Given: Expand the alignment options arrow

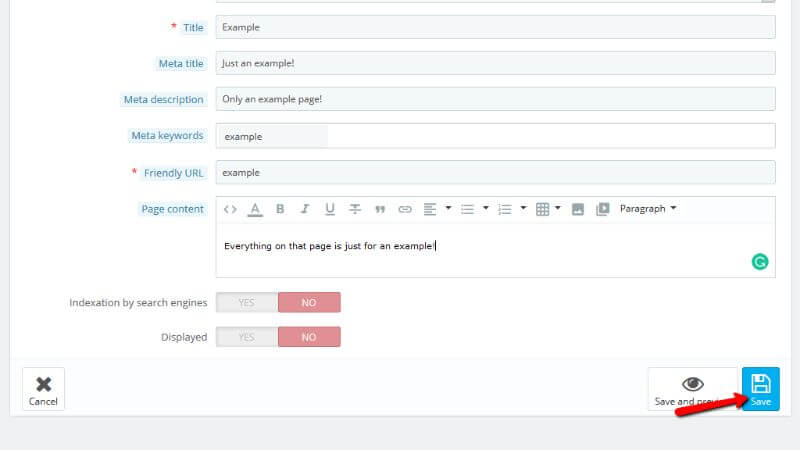Looking at the screenshot, I should [448, 208].
